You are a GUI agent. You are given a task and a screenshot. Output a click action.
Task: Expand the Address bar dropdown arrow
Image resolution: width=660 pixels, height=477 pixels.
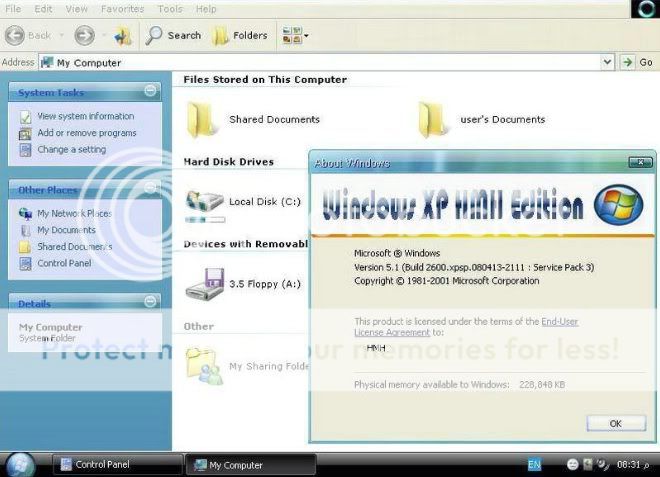click(x=607, y=62)
